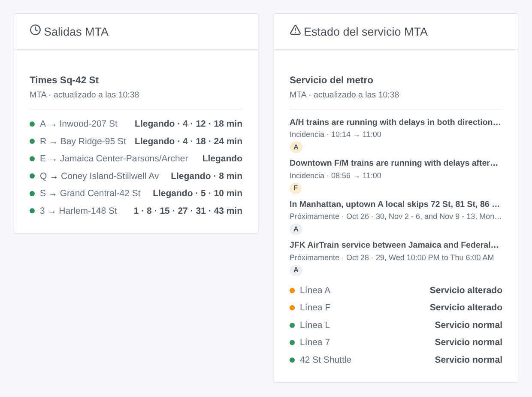Click the Times Sq-42 St station title
This screenshot has width=532, height=397.
coord(64,80)
